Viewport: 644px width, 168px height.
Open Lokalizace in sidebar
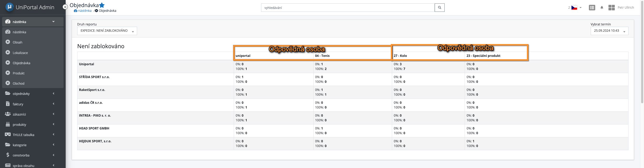tap(33, 53)
